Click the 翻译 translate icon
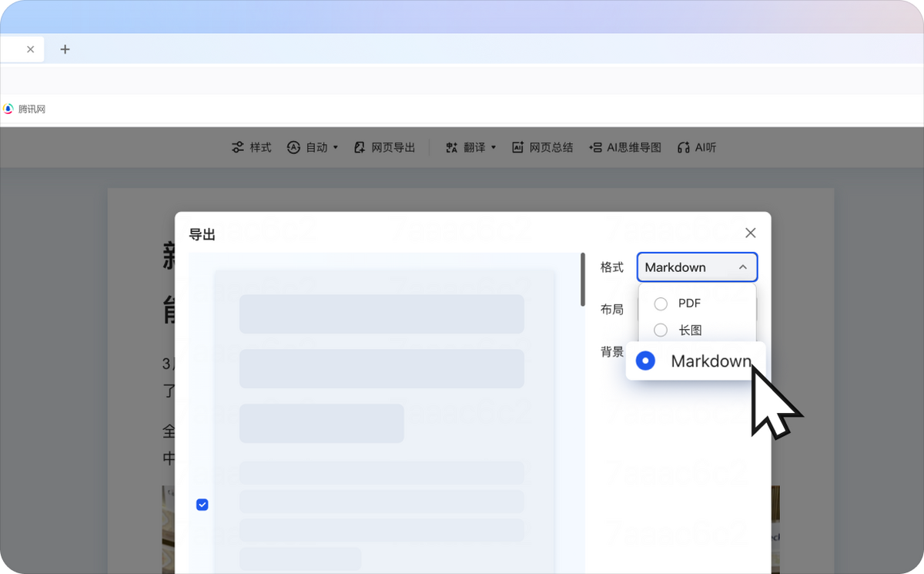The height and width of the screenshot is (574, 924). [x=452, y=147]
